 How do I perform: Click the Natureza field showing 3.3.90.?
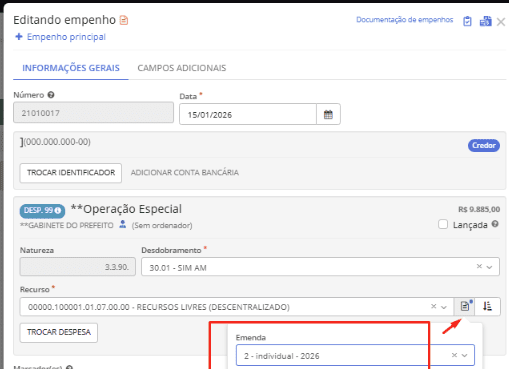tap(78, 267)
